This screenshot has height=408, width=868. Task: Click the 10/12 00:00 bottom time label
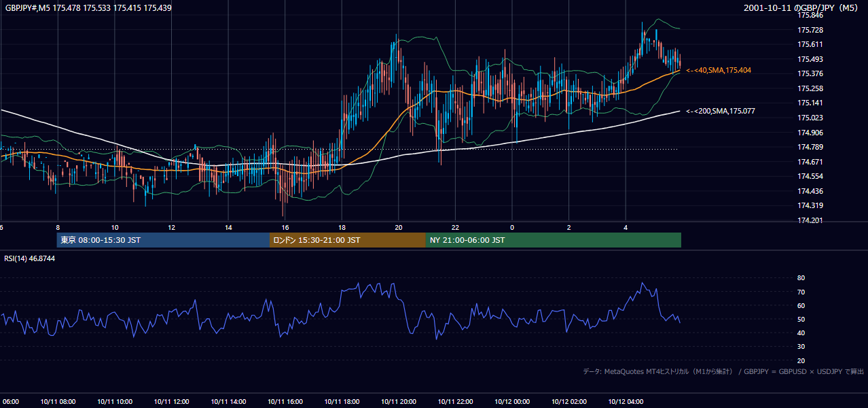512,401
